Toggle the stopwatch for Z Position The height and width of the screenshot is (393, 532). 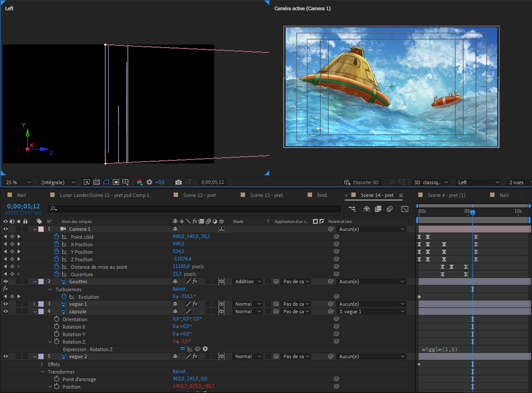pos(56,259)
